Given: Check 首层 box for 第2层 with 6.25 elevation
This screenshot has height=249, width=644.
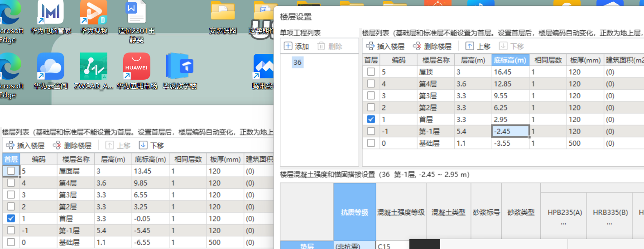Looking at the screenshot, I should (x=371, y=108).
